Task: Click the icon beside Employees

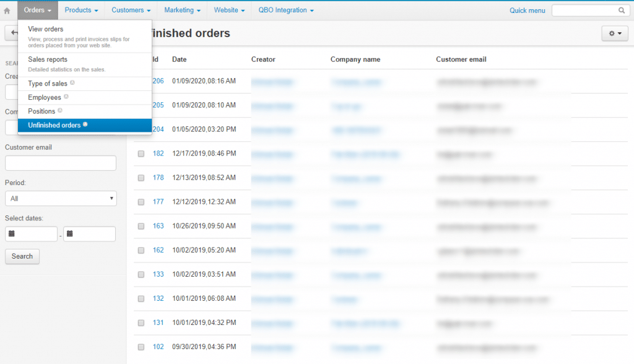Action: coord(66,97)
